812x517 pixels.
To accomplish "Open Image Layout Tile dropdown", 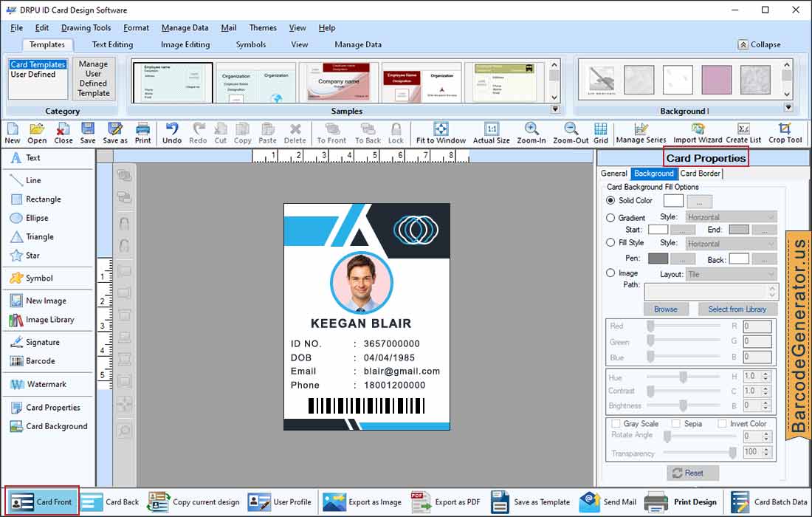I will click(x=732, y=275).
